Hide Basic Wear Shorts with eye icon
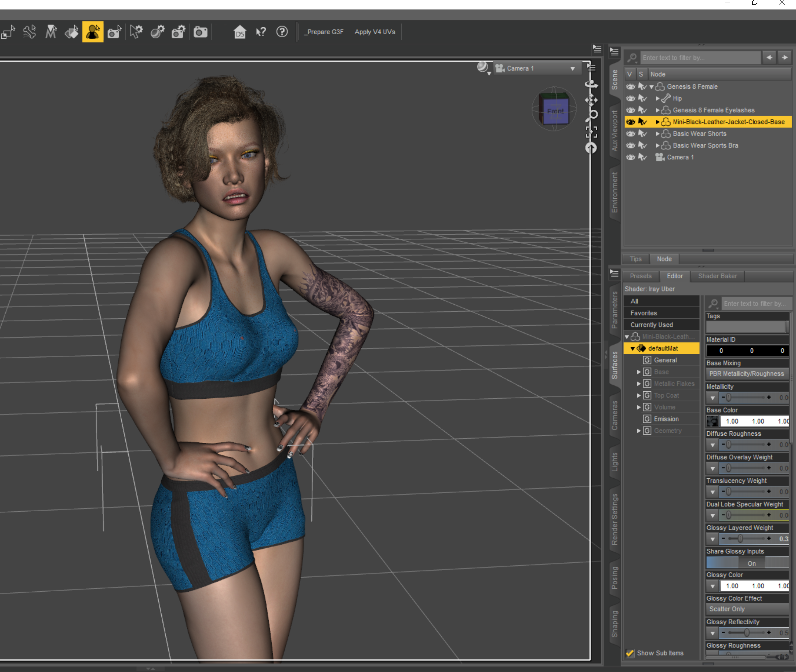Screen dimensions: 796x672 click(630, 134)
